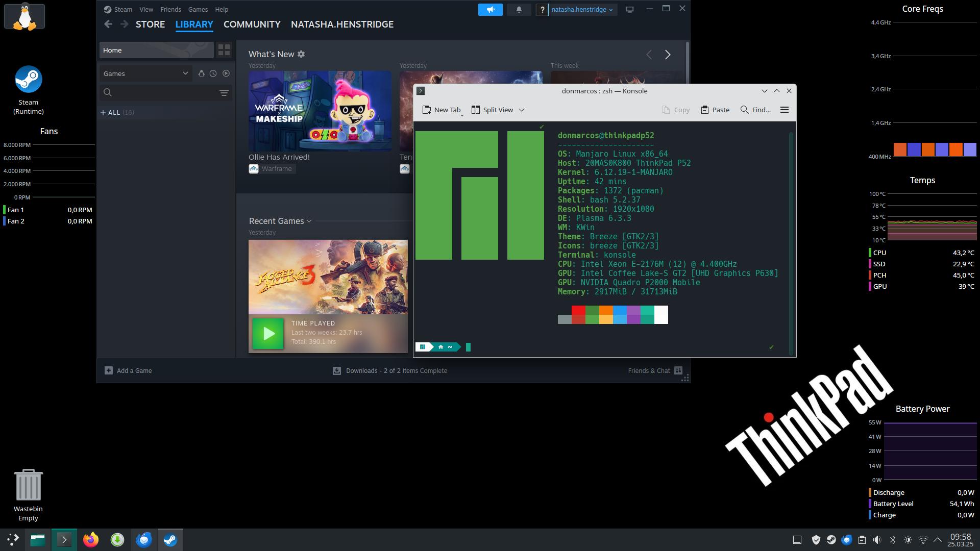Expand Split View options arrow in Konsole
980x551 pixels.
click(x=522, y=110)
